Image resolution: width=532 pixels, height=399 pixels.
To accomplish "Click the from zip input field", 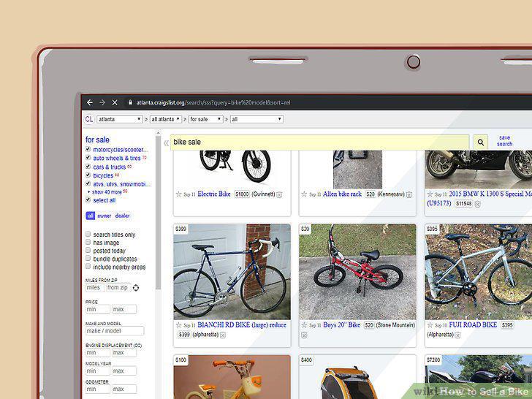I will point(118,288).
